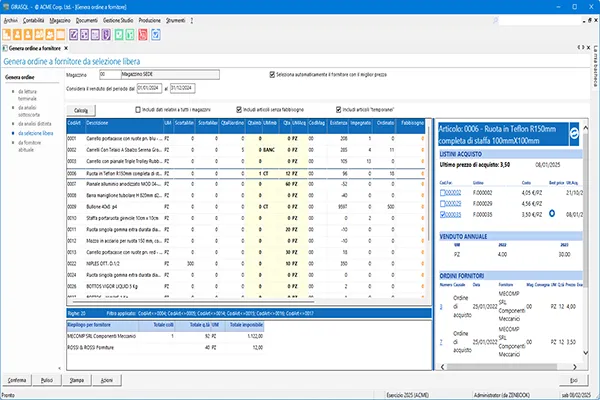The height and width of the screenshot is (400, 600).
Task: Open the Magazzino menu
Action: [60, 20]
